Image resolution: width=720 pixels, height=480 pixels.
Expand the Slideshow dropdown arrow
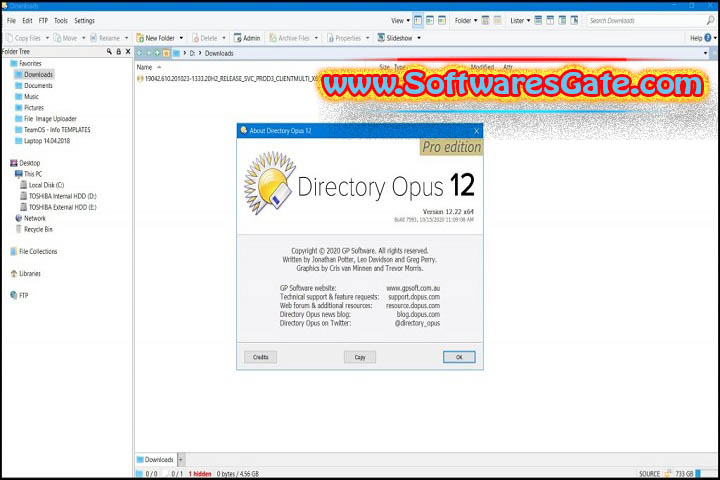419,38
